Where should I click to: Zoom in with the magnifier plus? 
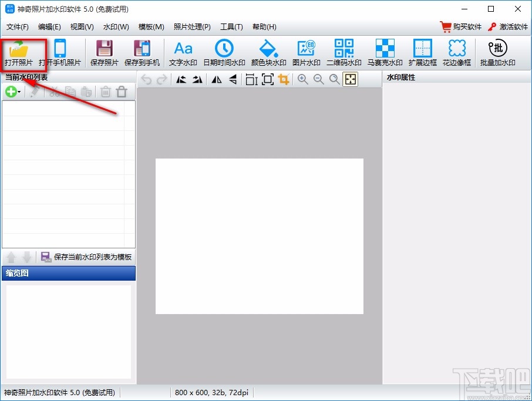(302, 79)
